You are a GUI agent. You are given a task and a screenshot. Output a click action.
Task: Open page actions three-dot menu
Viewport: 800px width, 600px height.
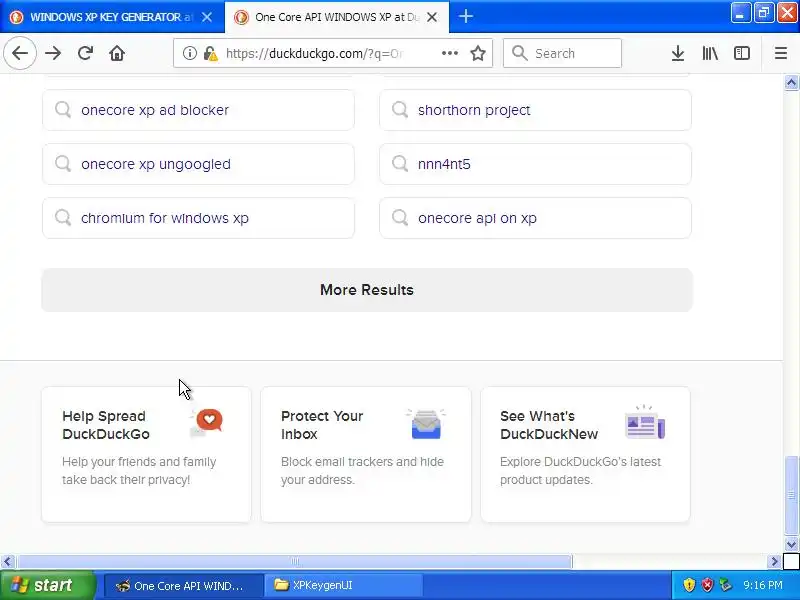tap(449, 53)
